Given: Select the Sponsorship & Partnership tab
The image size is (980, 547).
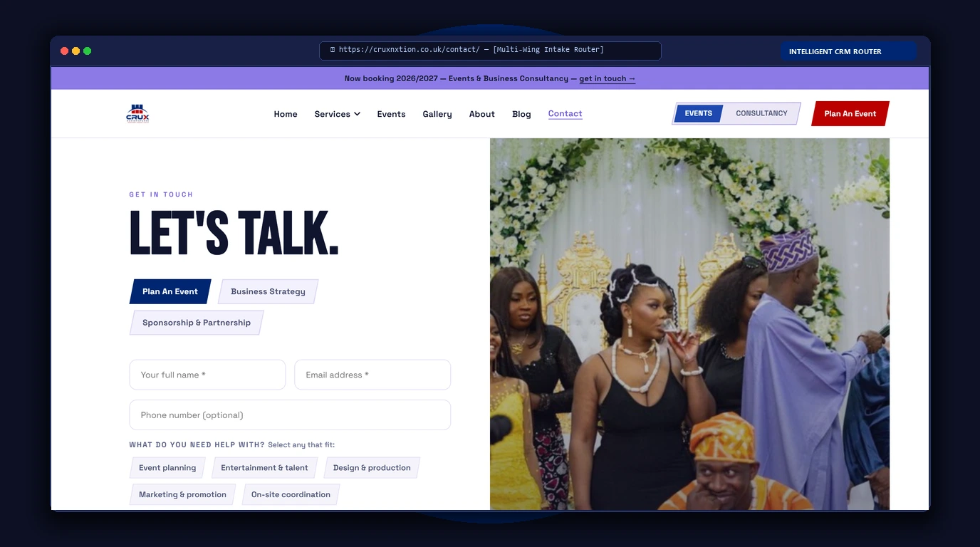Looking at the screenshot, I should 197,323.
